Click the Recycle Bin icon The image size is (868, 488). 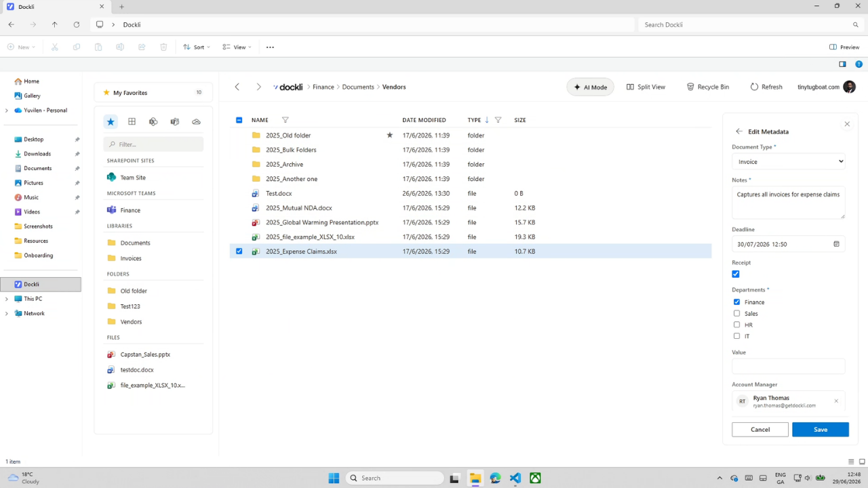[690, 87]
